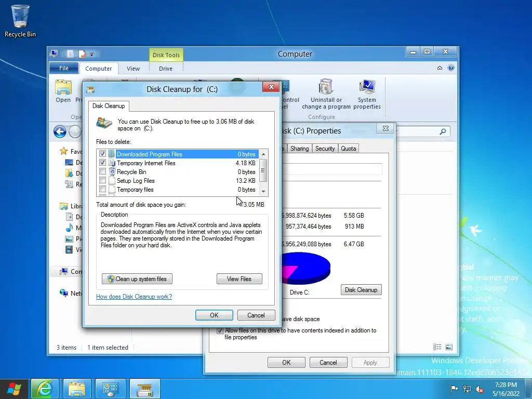Click the Start button on the taskbar
This screenshot has width=532, height=399.
click(x=14, y=389)
